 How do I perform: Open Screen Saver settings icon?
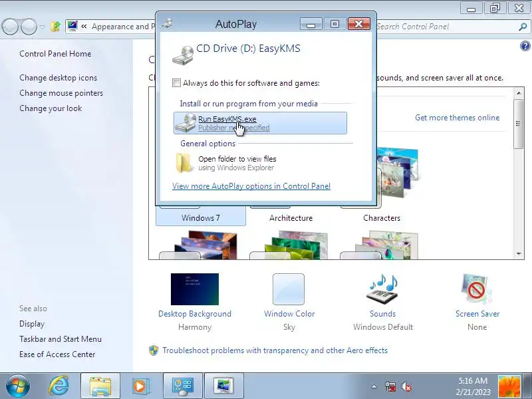tap(477, 289)
